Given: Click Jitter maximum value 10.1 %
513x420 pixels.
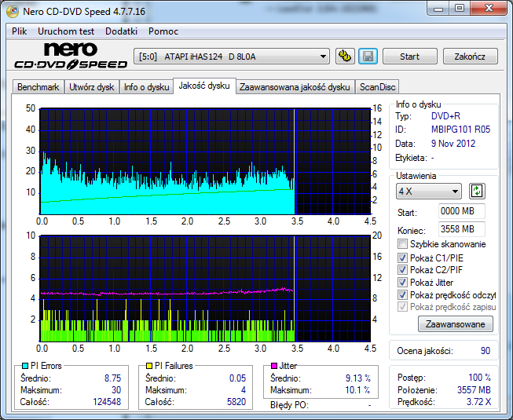Looking at the screenshot, I should [358, 390].
